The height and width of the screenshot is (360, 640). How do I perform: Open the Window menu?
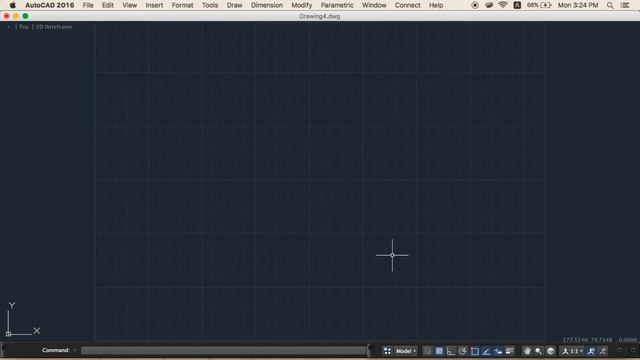374,5
